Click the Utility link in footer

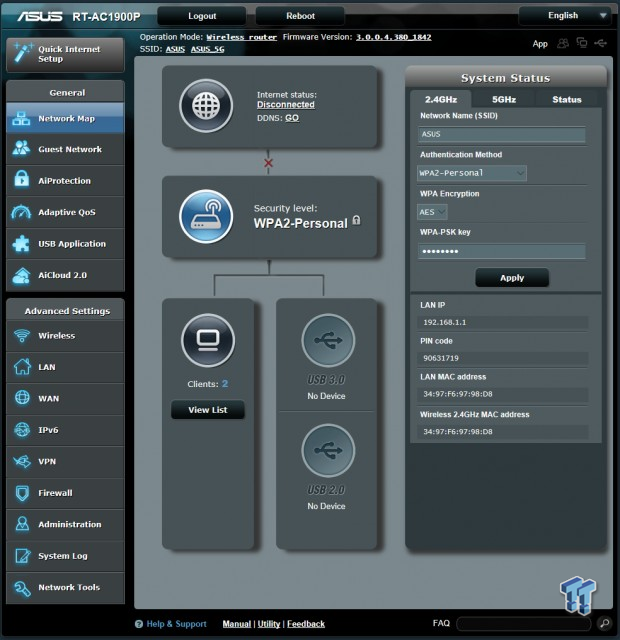tap(269, 624)
